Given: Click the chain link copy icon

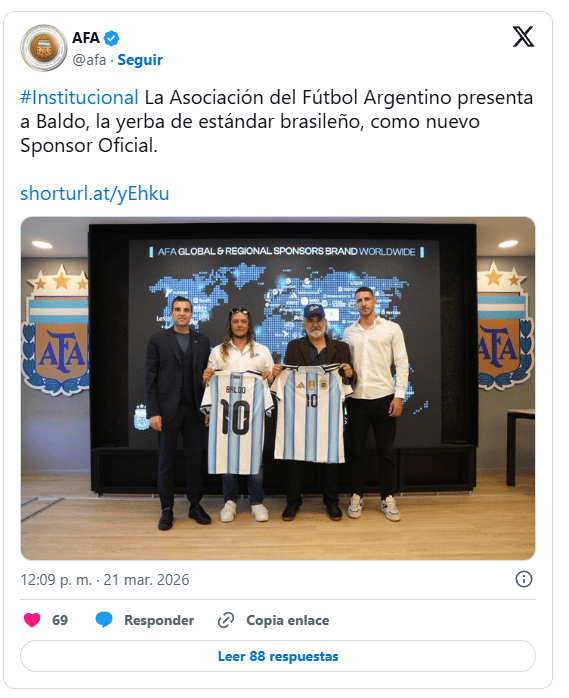Looking at the screenshot, I should pos(226,620).
